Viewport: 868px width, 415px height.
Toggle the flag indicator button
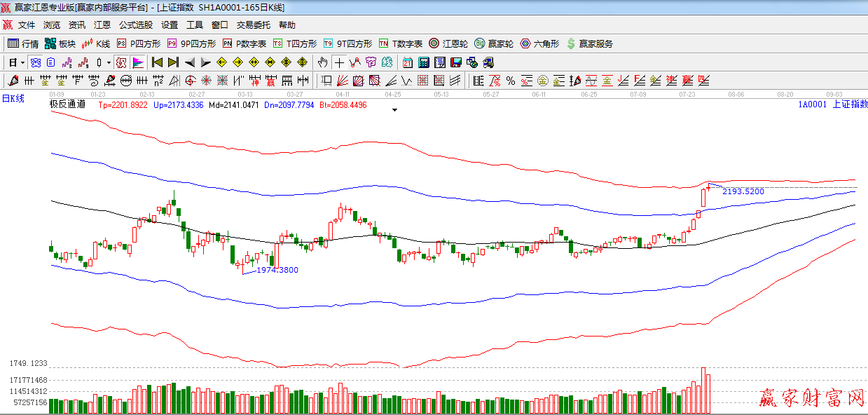(137, 62)
